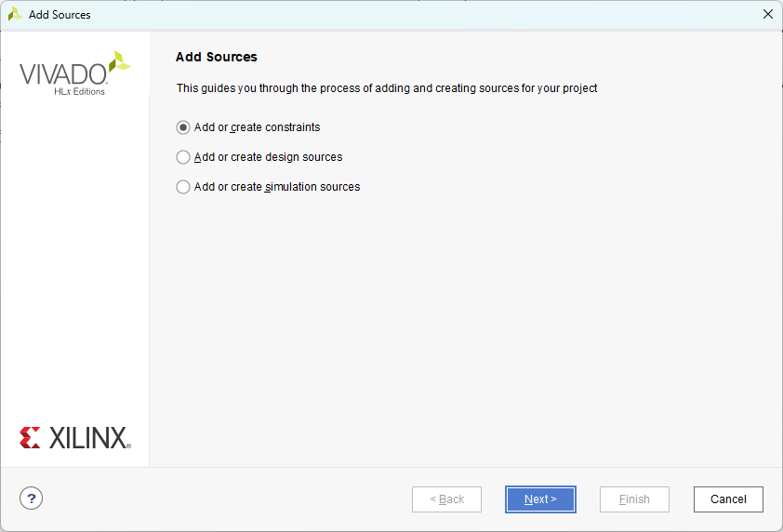Image resolution: width=783 pixels, height=532 pixels.
Task: Close the Add Sources dialog window
Action: [x=767, y=14]
